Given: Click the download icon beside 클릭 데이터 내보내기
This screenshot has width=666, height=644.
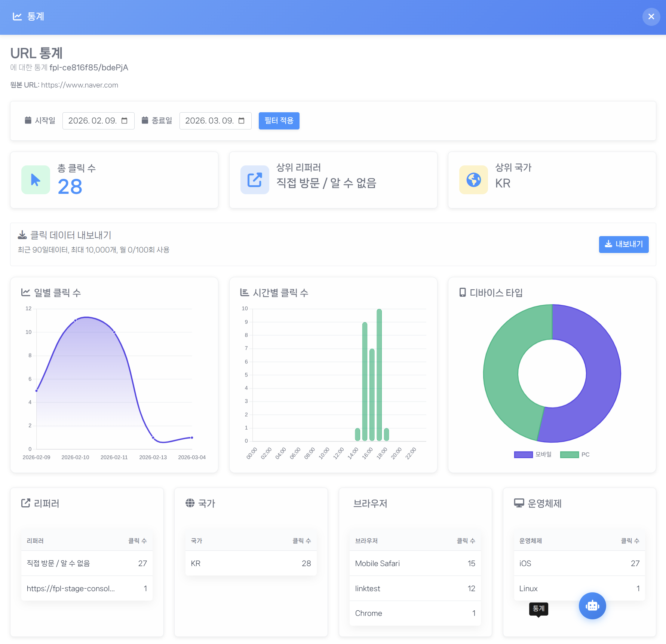Looking at the screenshot, I should 22,235.
